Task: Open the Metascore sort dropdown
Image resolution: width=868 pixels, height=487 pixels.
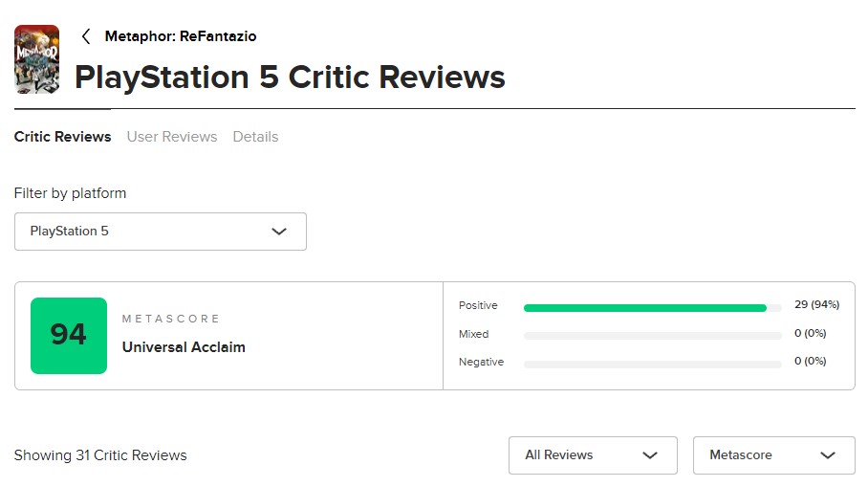Action: 773,455
